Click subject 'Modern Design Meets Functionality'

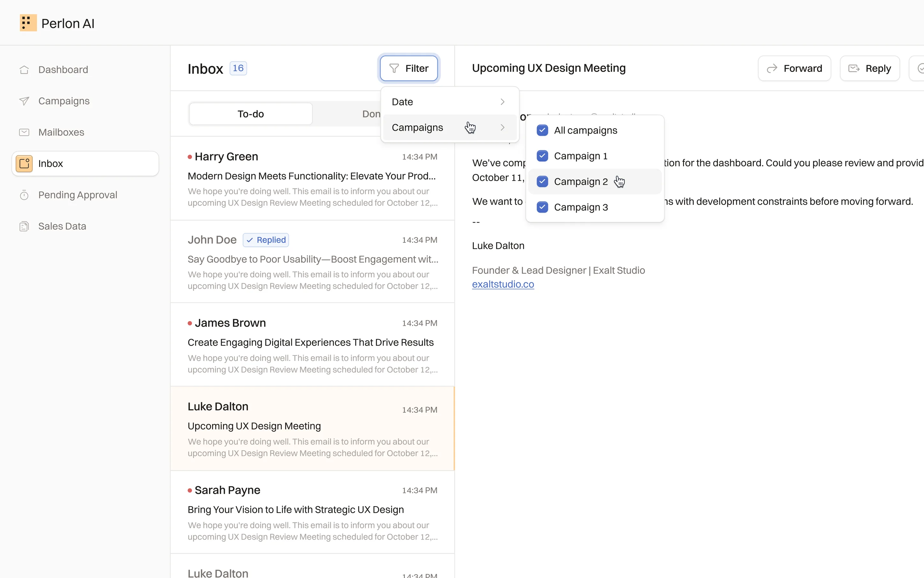311,176
